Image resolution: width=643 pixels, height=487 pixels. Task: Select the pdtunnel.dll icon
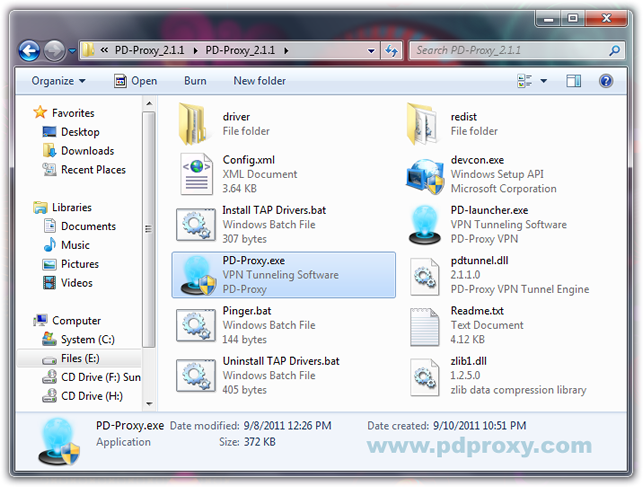(424, 276)
